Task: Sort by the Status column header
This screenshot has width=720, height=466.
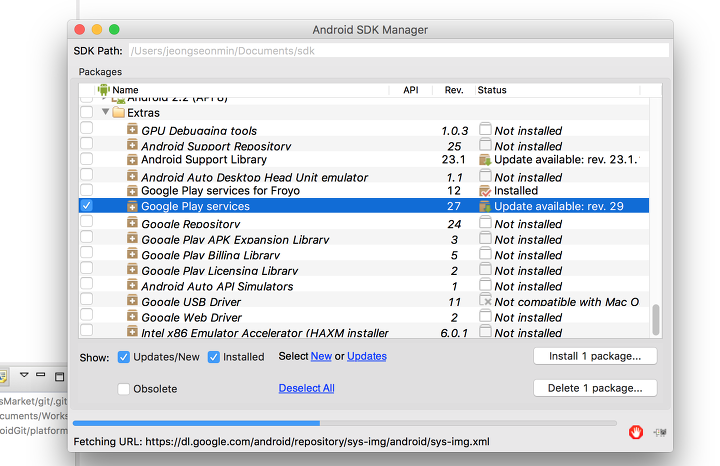Action: point(557,90)
